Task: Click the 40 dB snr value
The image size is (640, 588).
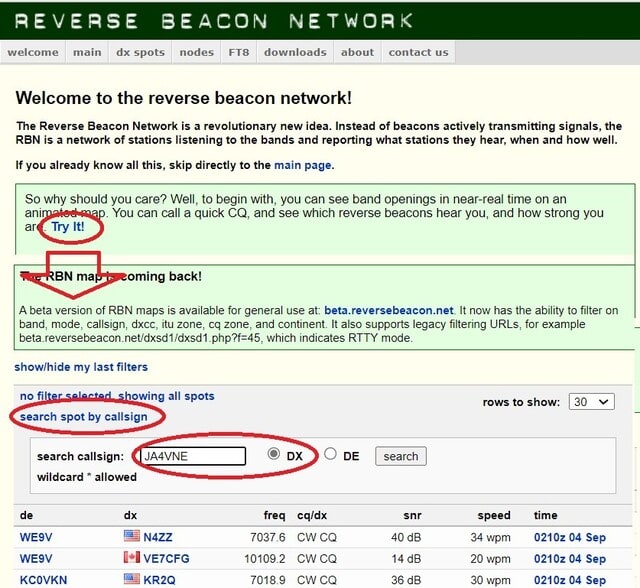Action: click(406, 537)
